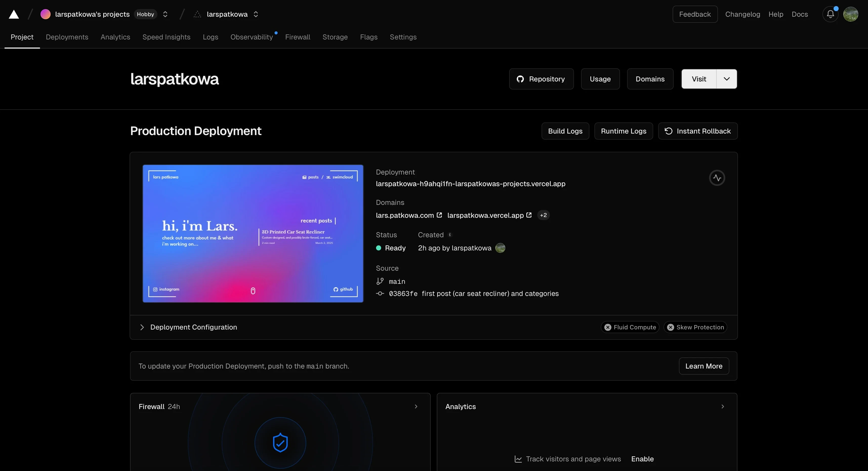Switch to the Speed Insights tab
The width and height of the screenshot is (868, 471).
[167, 37]
